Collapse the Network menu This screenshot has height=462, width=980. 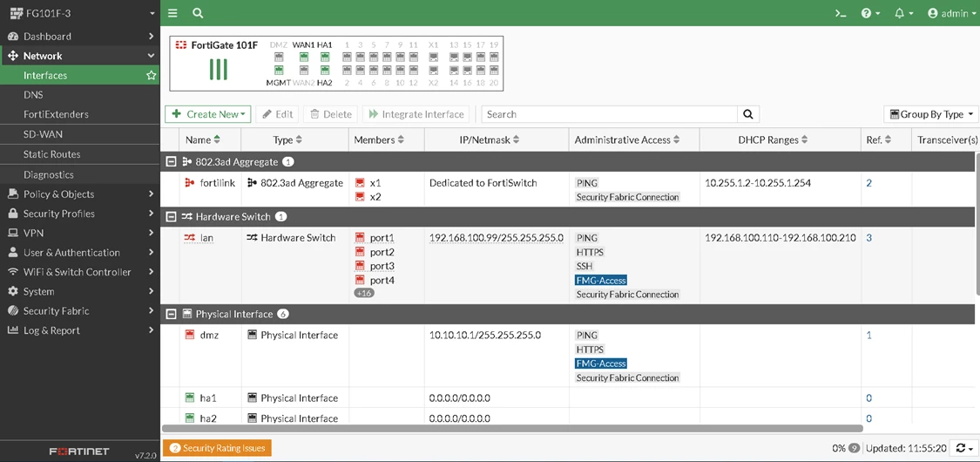(x=80, y=56)
